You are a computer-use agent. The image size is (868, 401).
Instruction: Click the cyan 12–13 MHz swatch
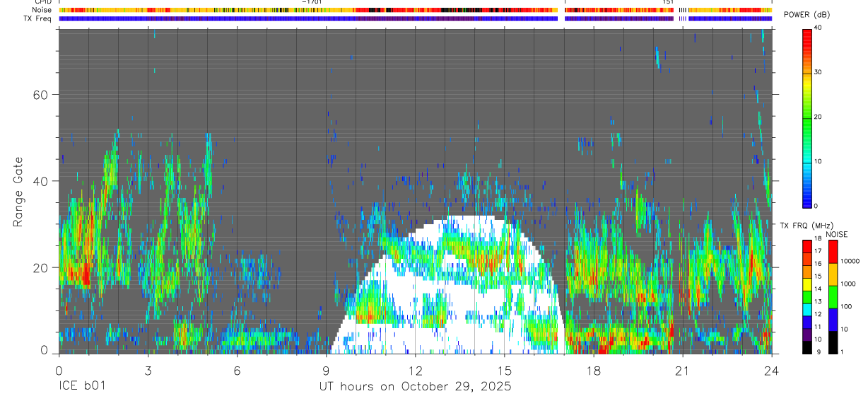coord(807,310)
